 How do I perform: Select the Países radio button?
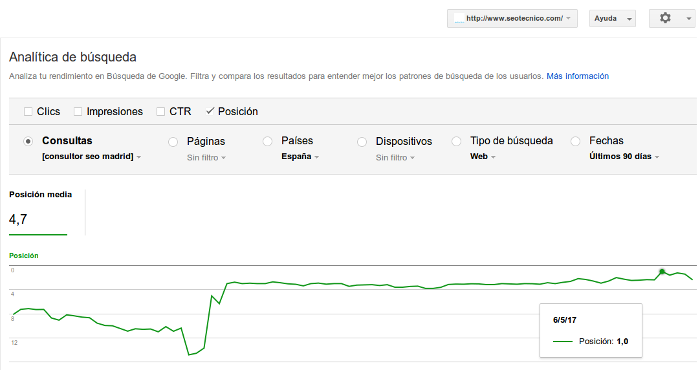[x=267, y=141]
